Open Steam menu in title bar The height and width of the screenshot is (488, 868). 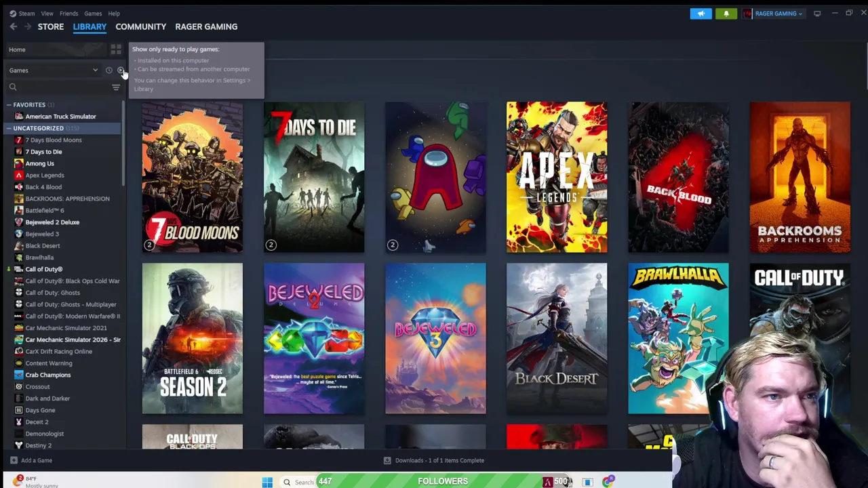point(22,14)
